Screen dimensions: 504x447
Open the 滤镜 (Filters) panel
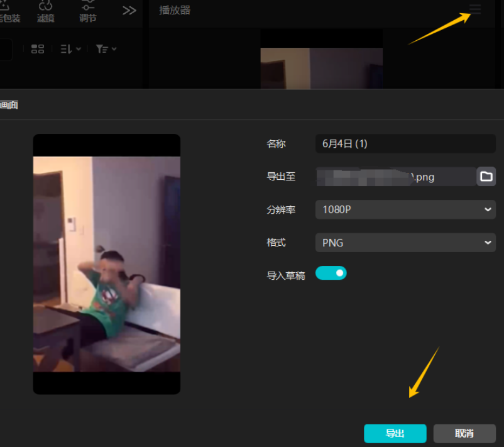pos(45,12)
